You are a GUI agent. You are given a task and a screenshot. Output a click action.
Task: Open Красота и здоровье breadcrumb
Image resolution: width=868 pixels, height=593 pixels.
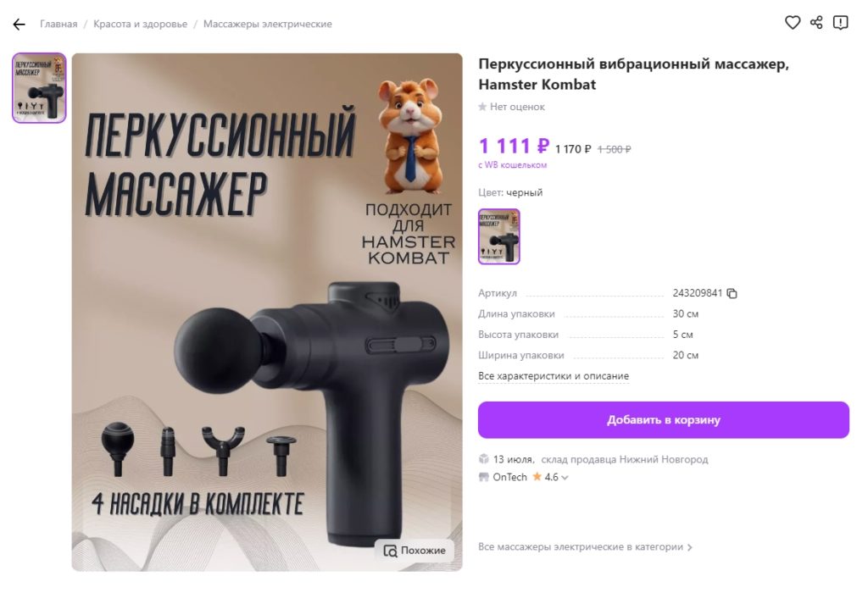140,25
